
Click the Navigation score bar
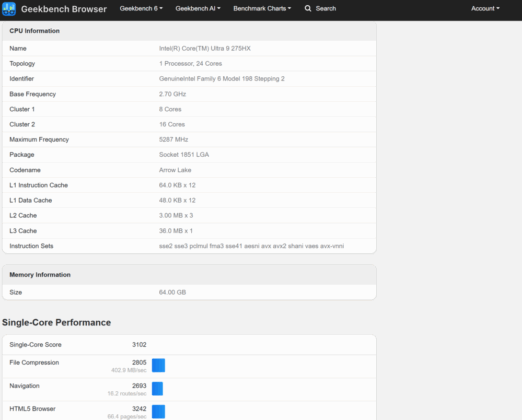pyautogui.click(x=157, y=389)
